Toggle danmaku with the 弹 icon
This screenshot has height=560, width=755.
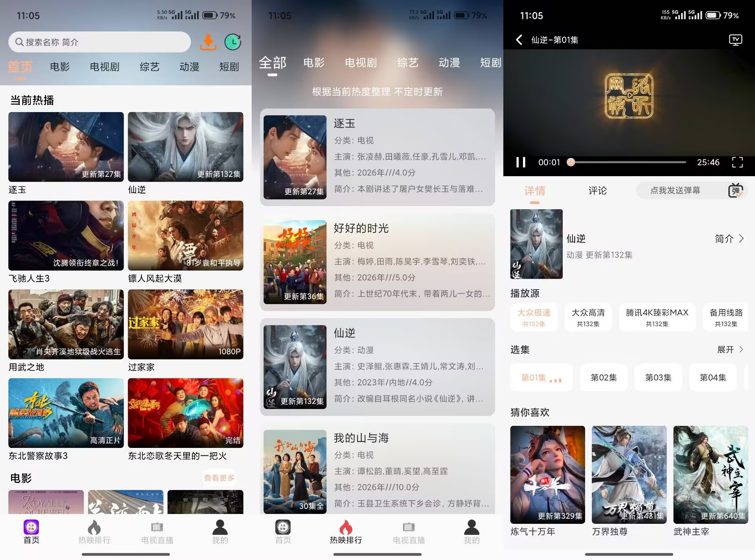pos(737,190)
